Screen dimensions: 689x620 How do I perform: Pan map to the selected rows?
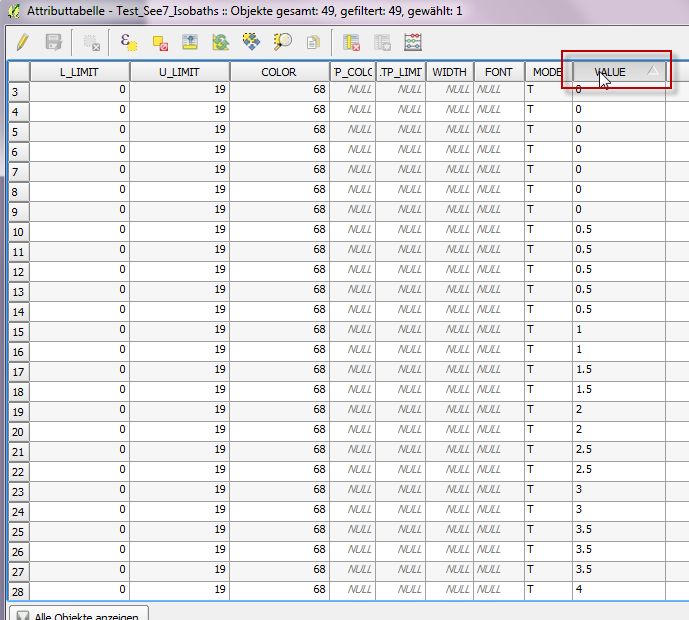[252, 42]
